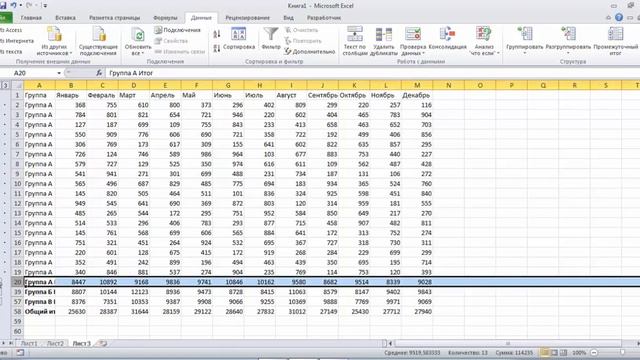Click Очистить to clear filter

[x=301, y=30]
